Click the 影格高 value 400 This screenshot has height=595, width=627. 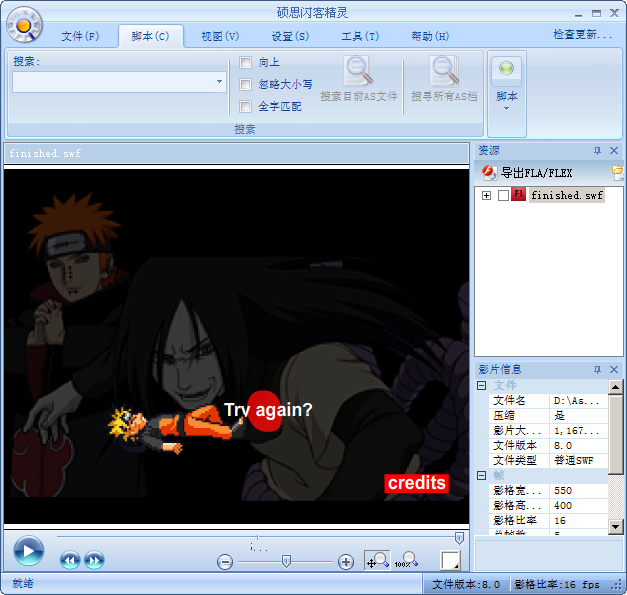point(563,505)
